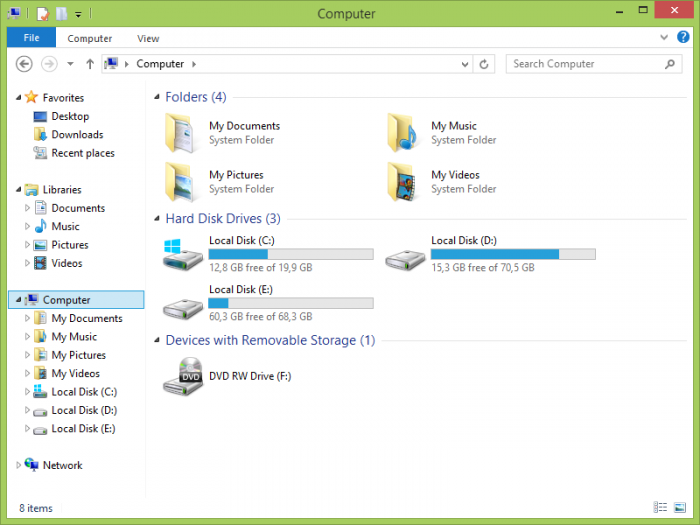This screenshot has width=700, height=525.
Task: Select Pictures library in sidebar
Action: pos(70,245)
